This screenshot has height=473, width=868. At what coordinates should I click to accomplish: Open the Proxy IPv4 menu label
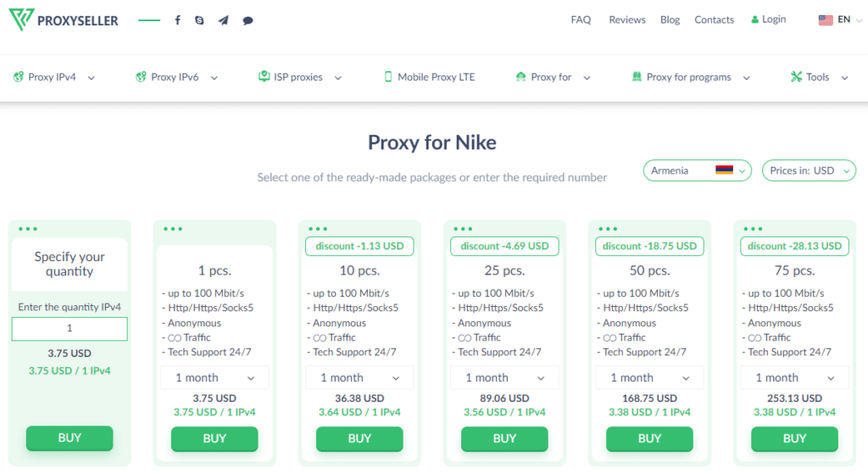pos(52,77)
